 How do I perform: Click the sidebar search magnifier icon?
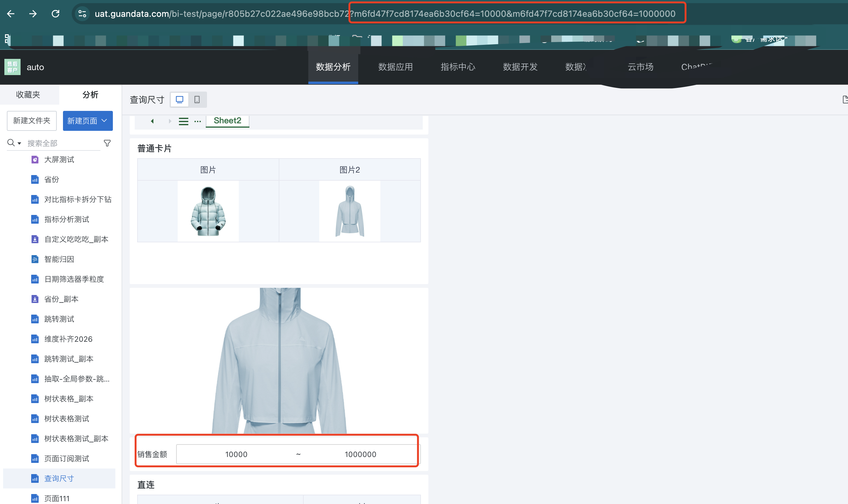pyautogui.click(x=11, y=143)
